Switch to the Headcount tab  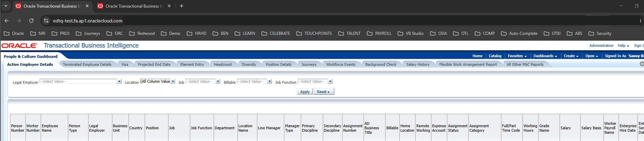(223, 64)
